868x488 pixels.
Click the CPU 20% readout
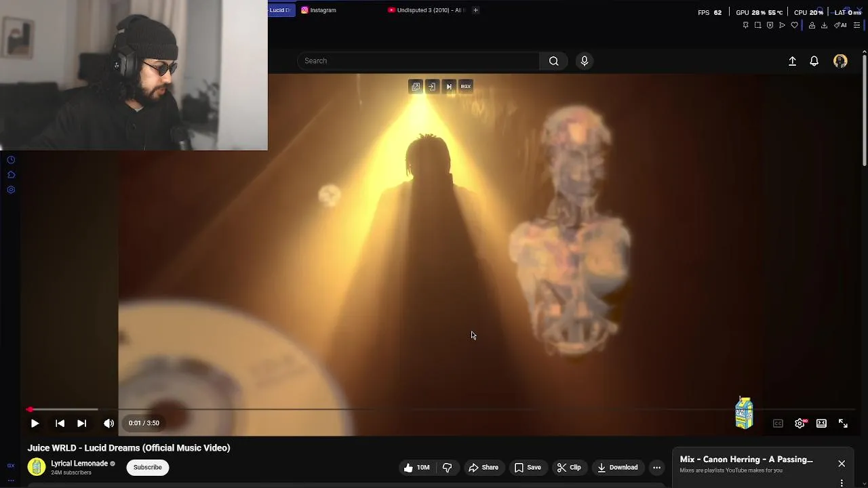pos(808,12)
